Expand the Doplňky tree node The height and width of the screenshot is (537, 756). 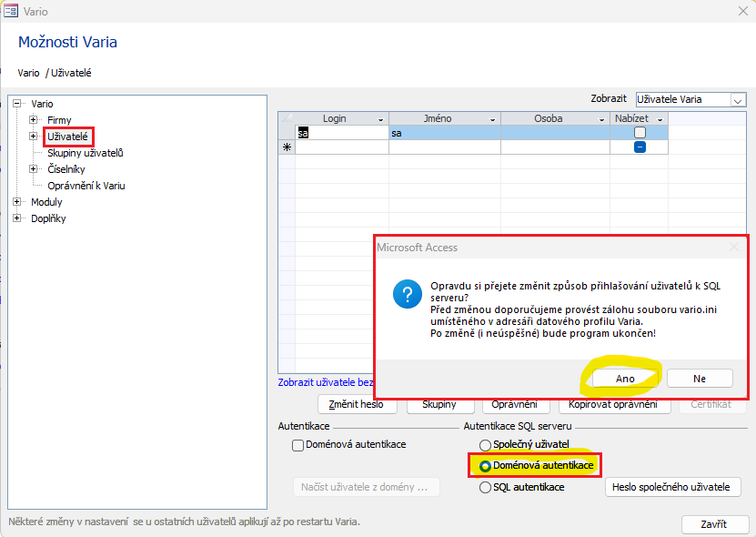coord(17,218)
